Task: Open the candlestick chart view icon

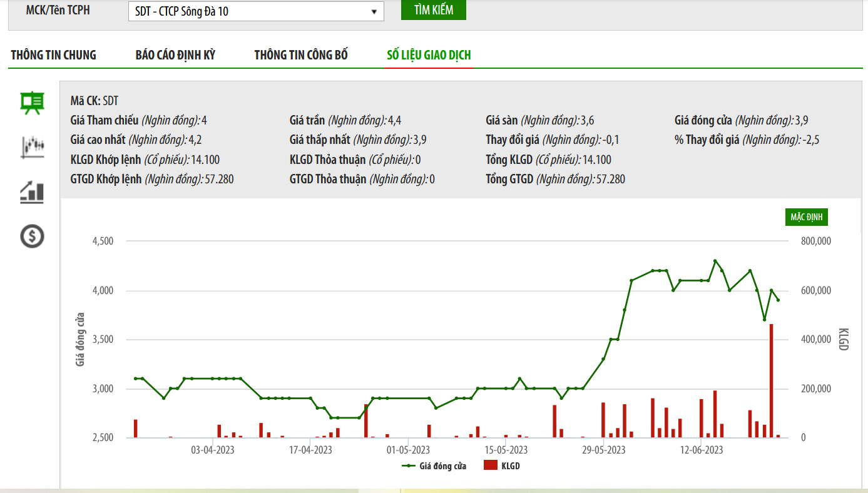Action: point(32,147)
